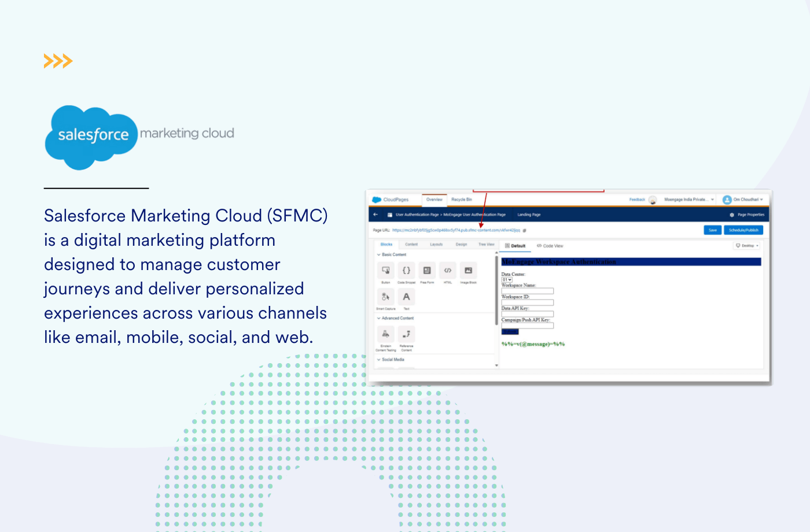Viewport: 810px width, 532px height.
Task: Select the Code Snippet block icon
Action: 406,271
